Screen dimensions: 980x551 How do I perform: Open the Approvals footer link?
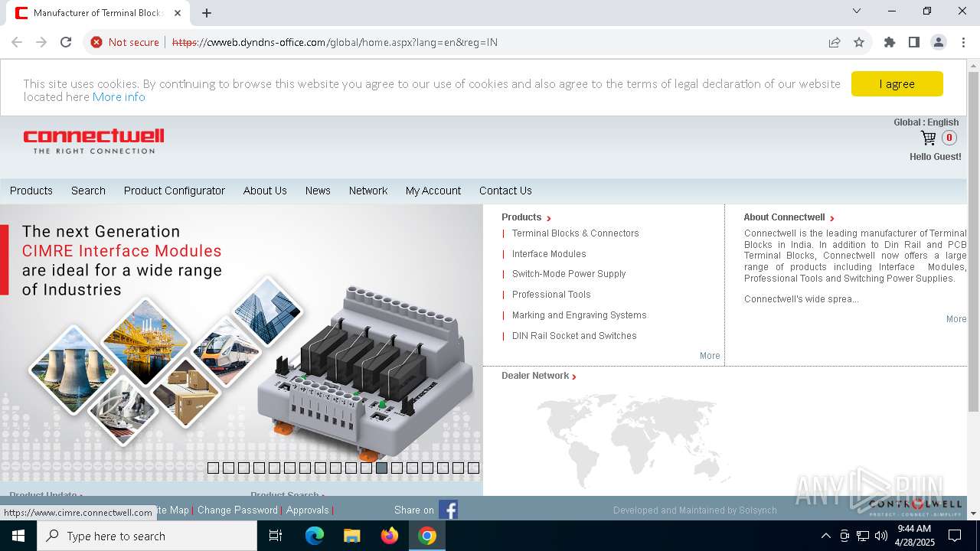tap(308, 510)
